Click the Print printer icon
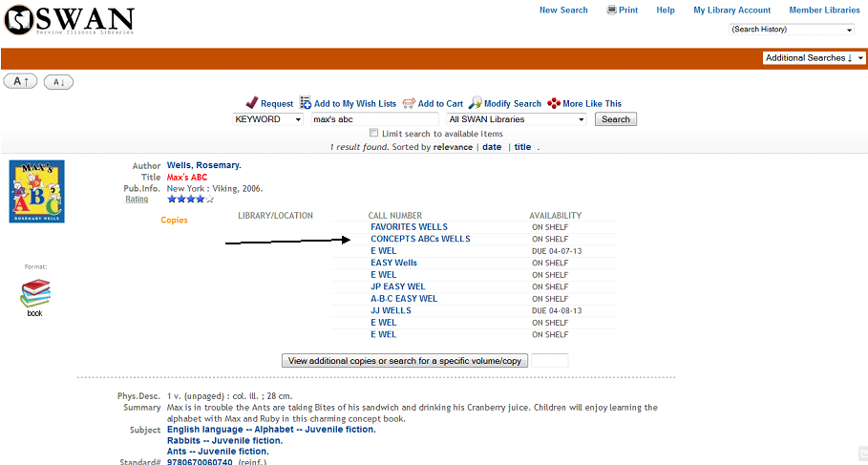The width and height of the screenshot is (868, 465). [x=612, y=10]
